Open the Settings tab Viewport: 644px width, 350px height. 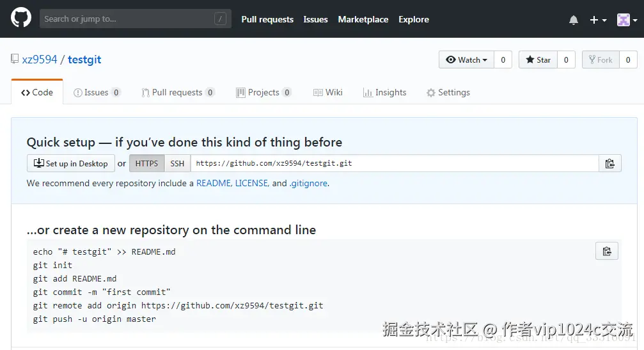pyautogui.click(x=448, y=92)
